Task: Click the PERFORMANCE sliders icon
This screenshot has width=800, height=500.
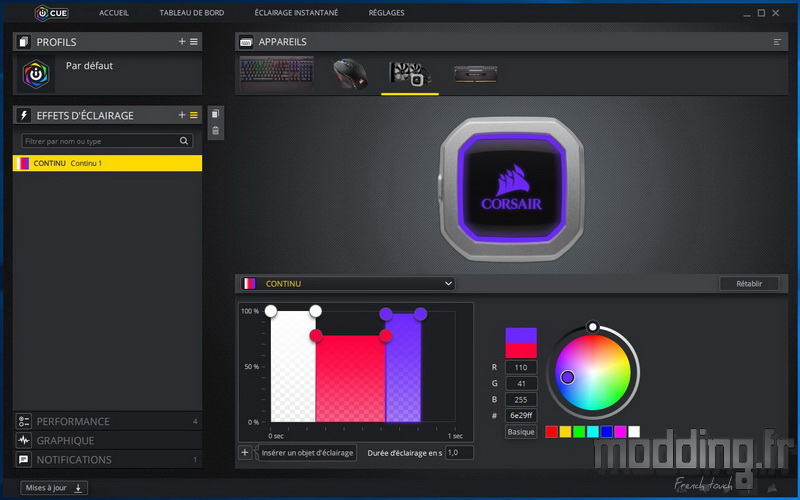Action: click(23, 421)
